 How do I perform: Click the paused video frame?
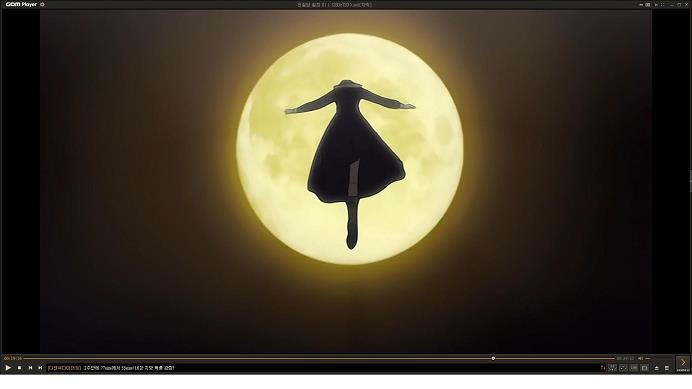(346, 181)
